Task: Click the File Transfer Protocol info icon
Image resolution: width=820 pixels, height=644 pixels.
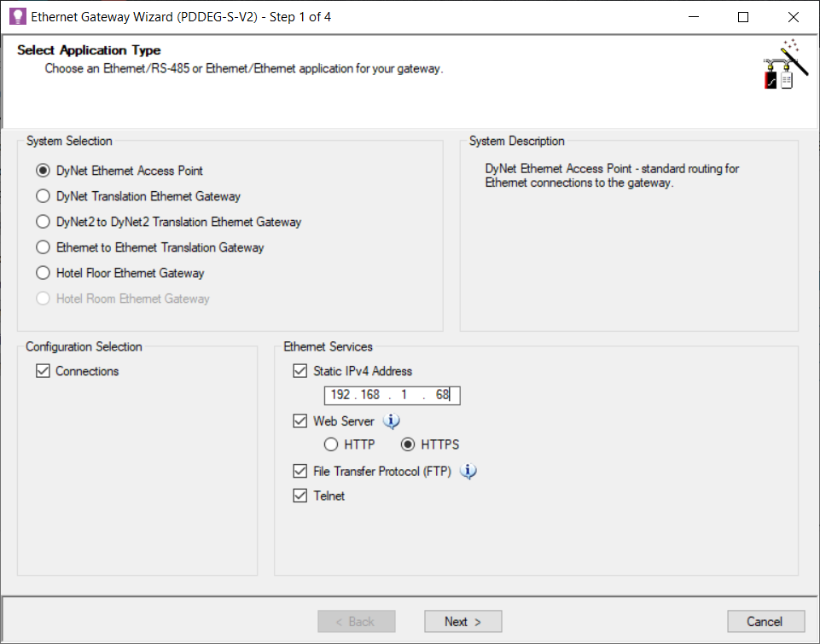Action: pyautogui.click(x=468, y=472)
